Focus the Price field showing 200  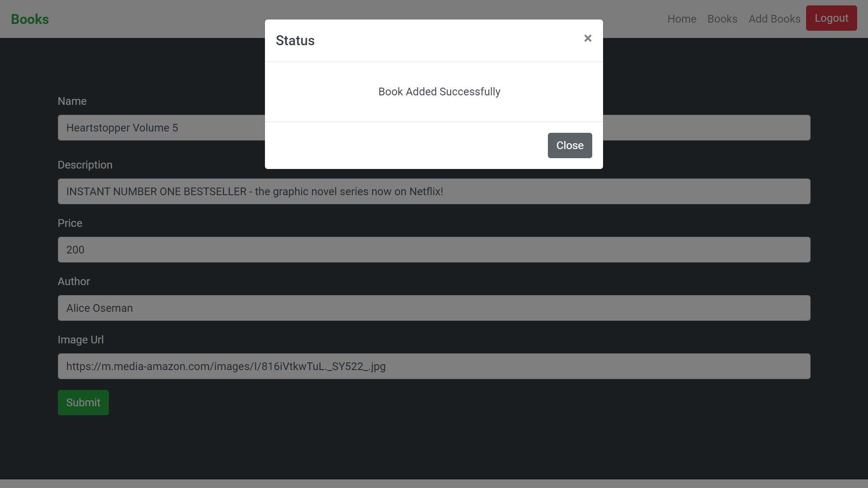(x=434, y=250)
